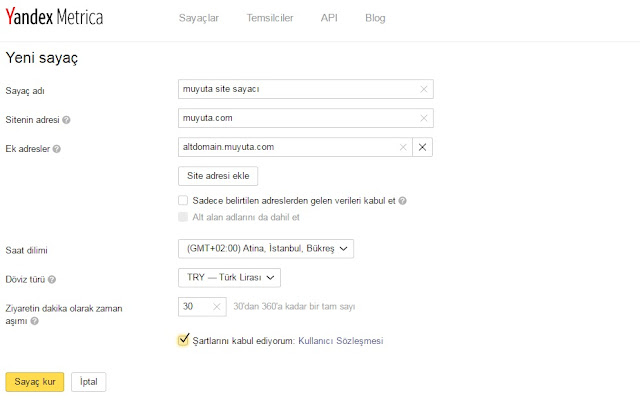Show help for Ziyaretin zaman aşımı
640x400 pixels.
click(x=35, y=321)
